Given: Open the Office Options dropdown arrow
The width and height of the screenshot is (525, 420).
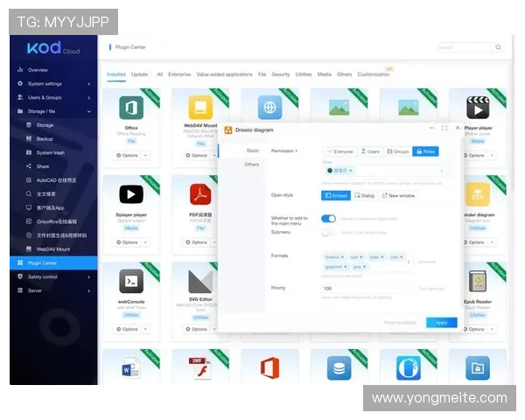Looking at the screenshot, I should coord(145,156).
